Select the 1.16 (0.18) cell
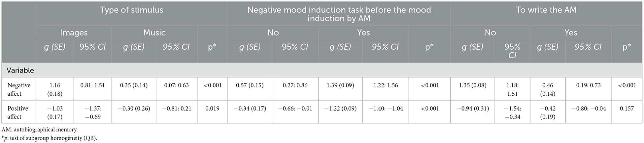 pos(54,89)
